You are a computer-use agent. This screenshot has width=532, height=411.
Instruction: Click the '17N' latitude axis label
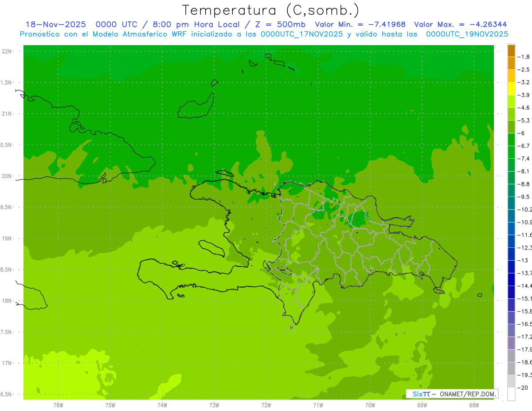[7, 363]
